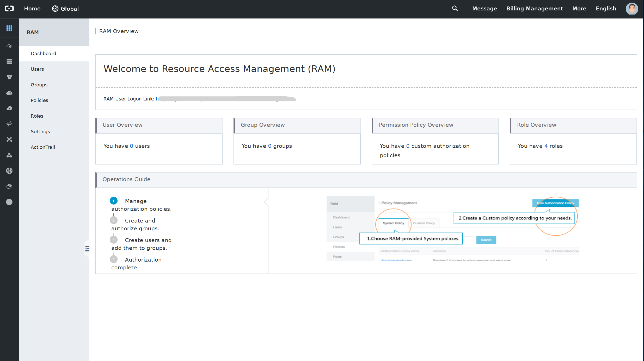The height and width of the screenshot is (361, 644).
Task: Click the RAM User Logon Link
Action: tap(226, 99)
